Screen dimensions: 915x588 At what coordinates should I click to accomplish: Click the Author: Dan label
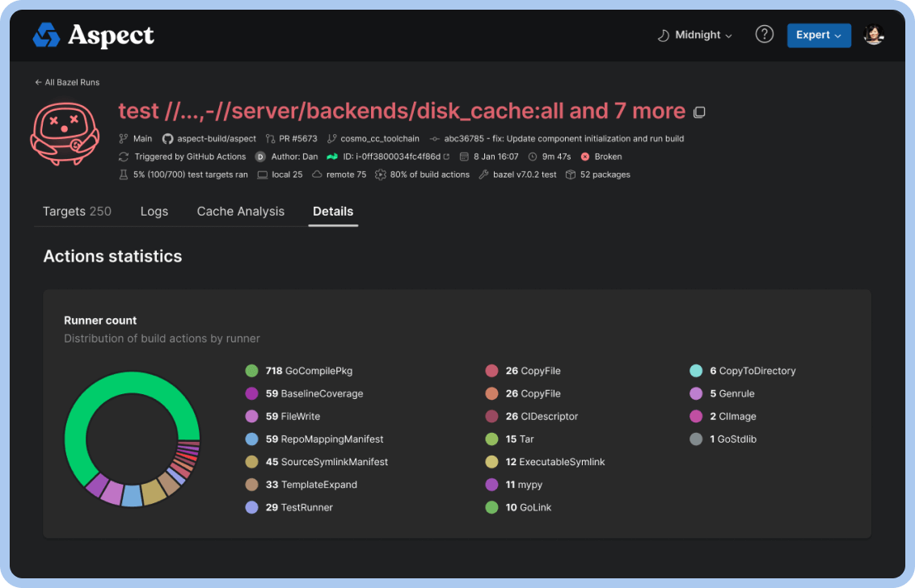pos(295,157)
